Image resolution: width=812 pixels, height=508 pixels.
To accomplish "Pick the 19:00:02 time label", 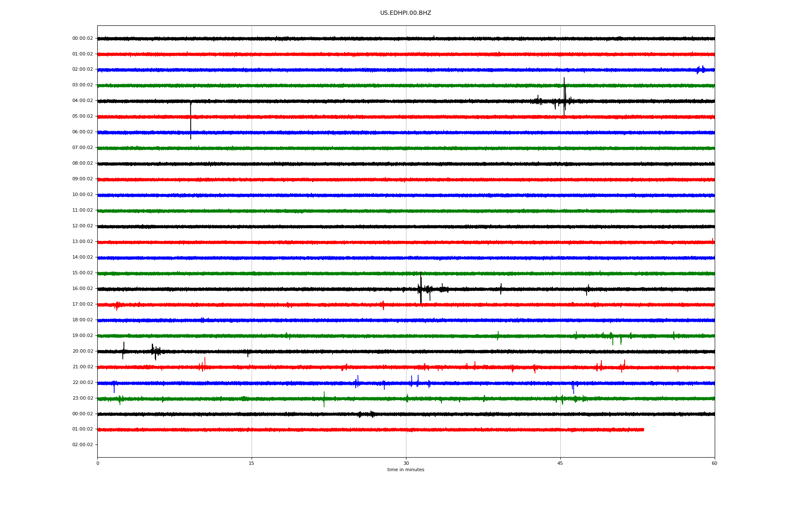I will click(82, 336).
